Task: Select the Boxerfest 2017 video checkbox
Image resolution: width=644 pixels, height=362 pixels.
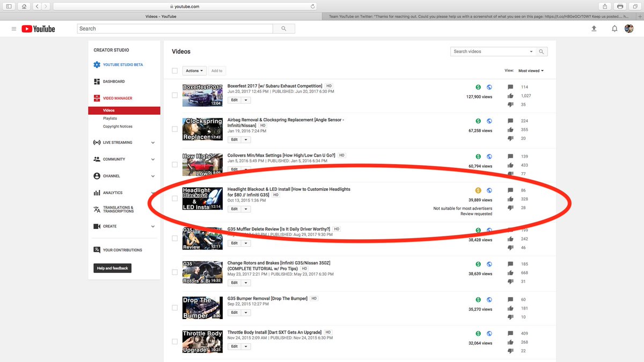Action: 174,95
